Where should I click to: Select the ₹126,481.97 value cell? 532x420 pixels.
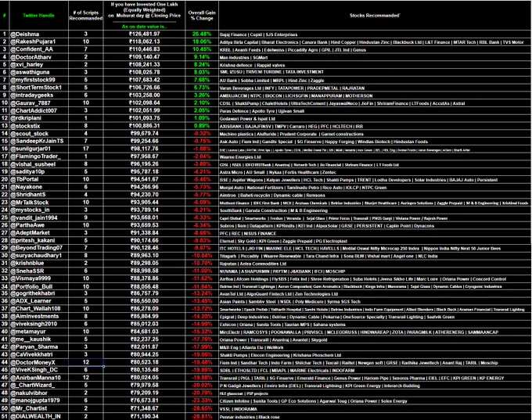(144, 34)
